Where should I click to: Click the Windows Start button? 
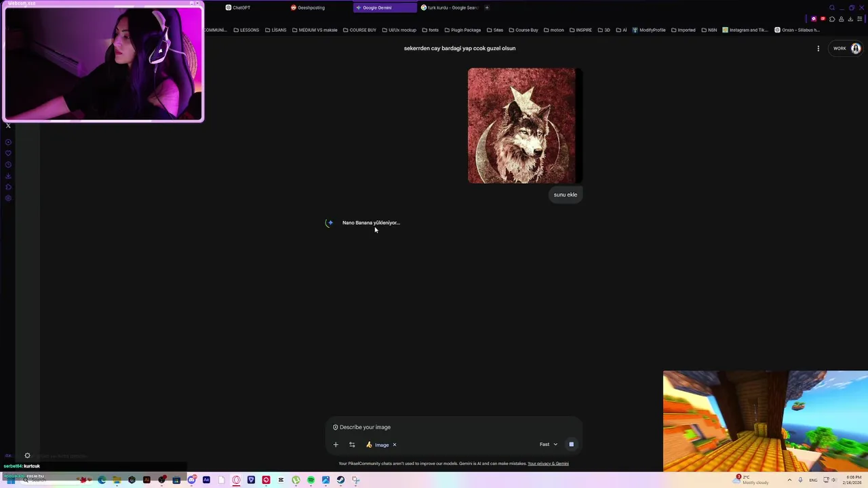tap(10, 480)
